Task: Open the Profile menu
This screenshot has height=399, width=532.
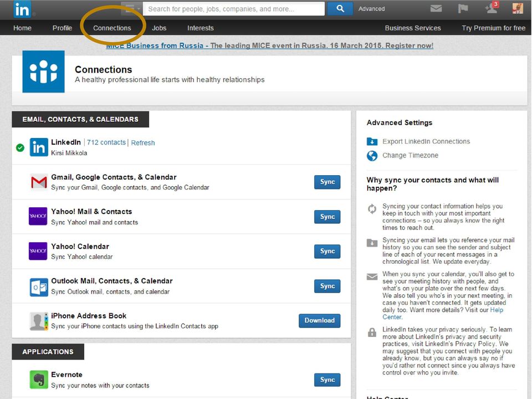Action: 62,28
